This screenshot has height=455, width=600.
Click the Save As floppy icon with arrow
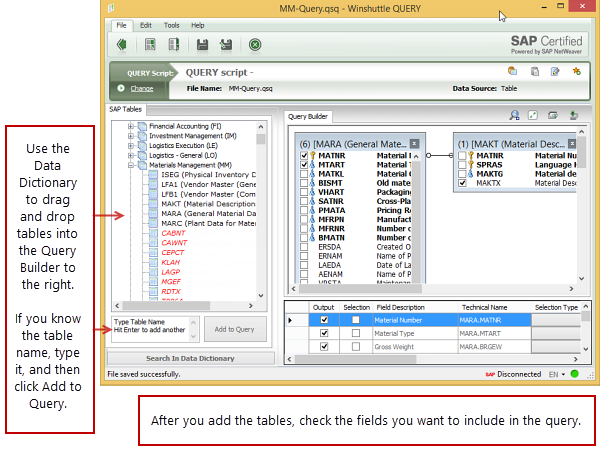226,45
